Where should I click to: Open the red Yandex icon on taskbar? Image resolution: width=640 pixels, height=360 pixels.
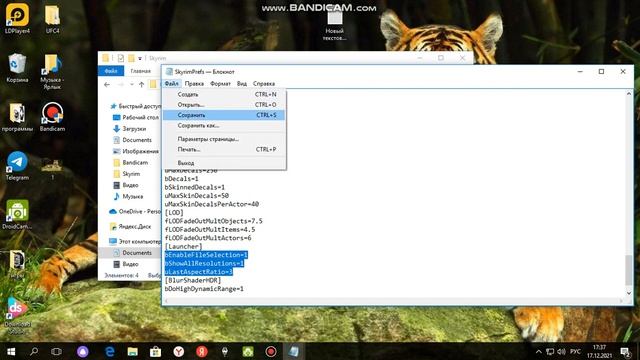[x=202, y=351]
